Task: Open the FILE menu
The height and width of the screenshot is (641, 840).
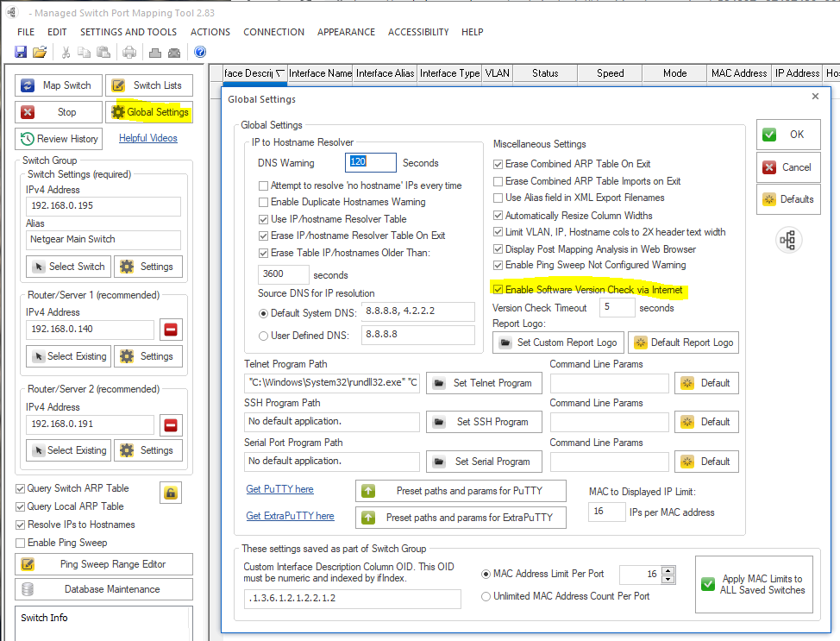Action: point(26,32)
